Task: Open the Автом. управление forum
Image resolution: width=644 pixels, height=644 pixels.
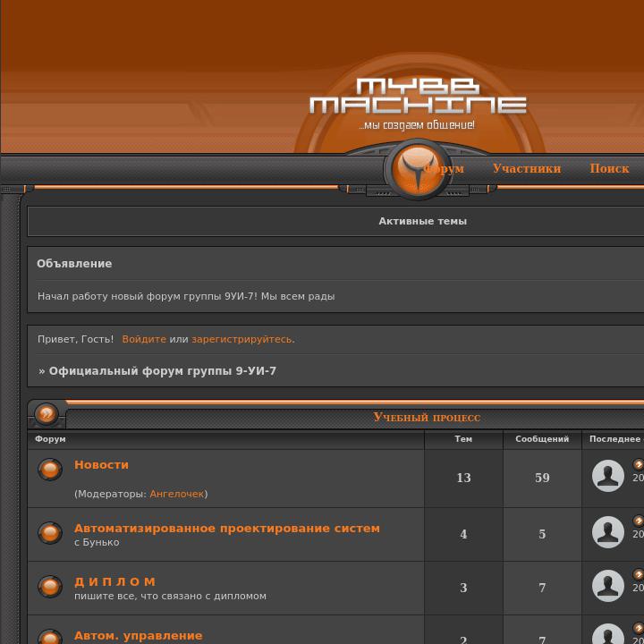Action: point(139,636)
